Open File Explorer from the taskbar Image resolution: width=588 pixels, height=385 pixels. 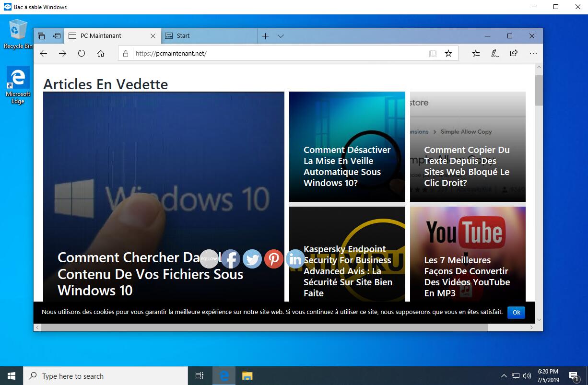tap(247, 376)
